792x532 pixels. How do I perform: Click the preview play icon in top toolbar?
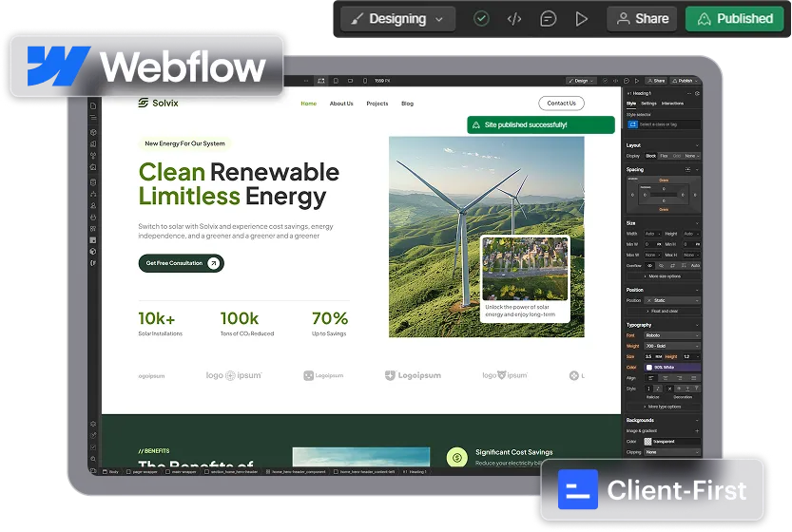[581, 19]
